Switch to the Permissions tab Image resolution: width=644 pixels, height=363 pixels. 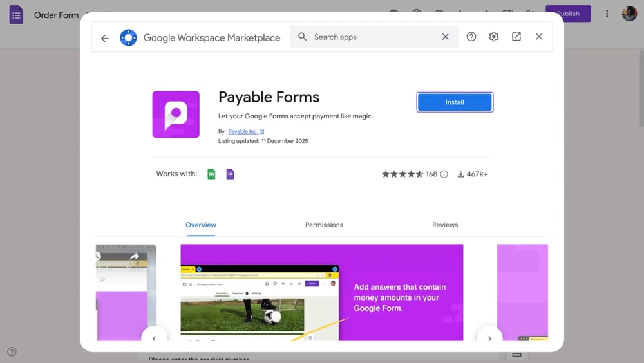coord(324,225)
